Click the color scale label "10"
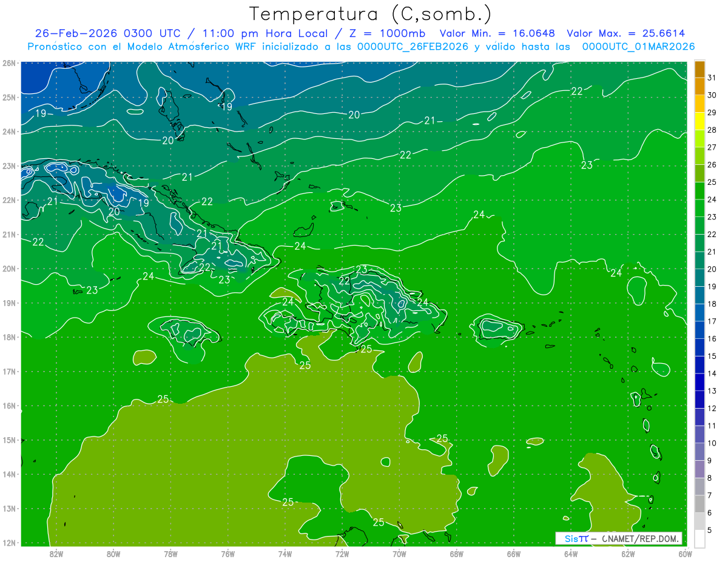The width and height of the screenshot is (728, 562). coord(712,443)
